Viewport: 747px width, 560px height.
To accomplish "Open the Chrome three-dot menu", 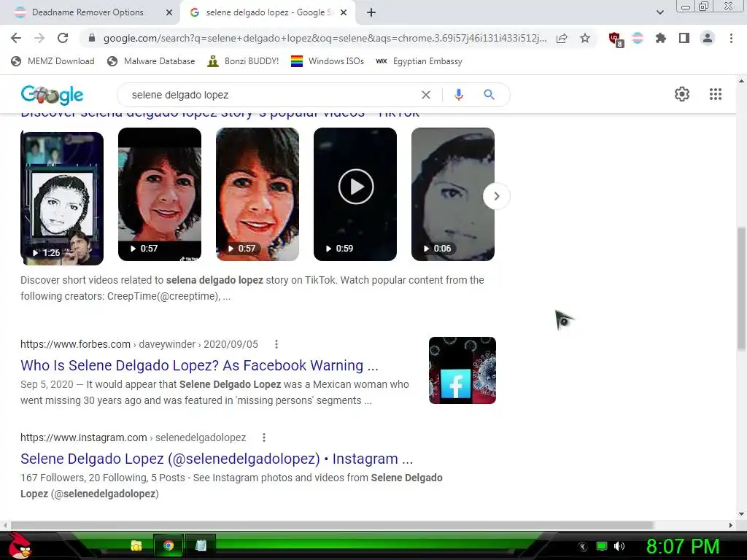I will tap(731, 38).
